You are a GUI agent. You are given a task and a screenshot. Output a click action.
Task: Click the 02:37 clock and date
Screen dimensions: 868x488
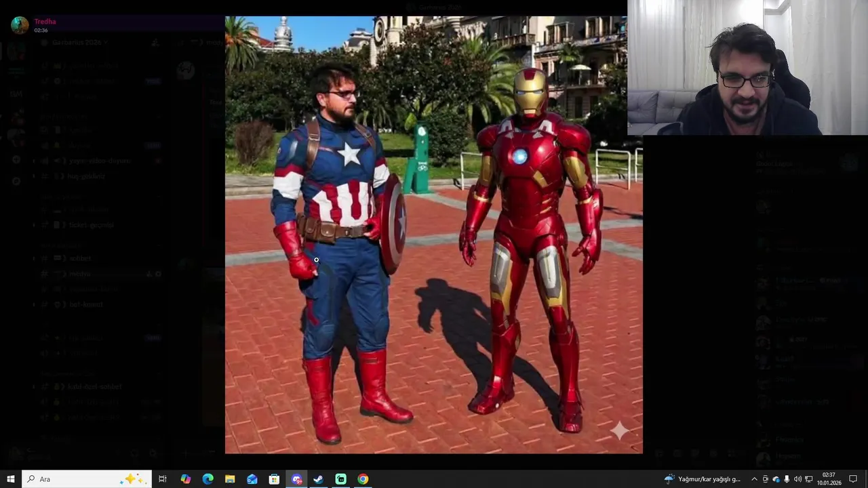[x=829, y=479]
